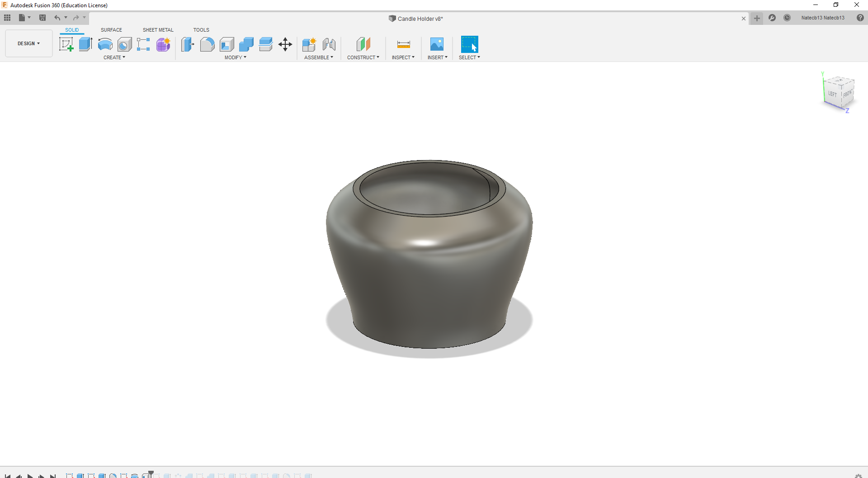This screenshot has width=868, height=478.
Task: Expand the CONSTRUCT dropdown menu
Action: click(363, 57)
